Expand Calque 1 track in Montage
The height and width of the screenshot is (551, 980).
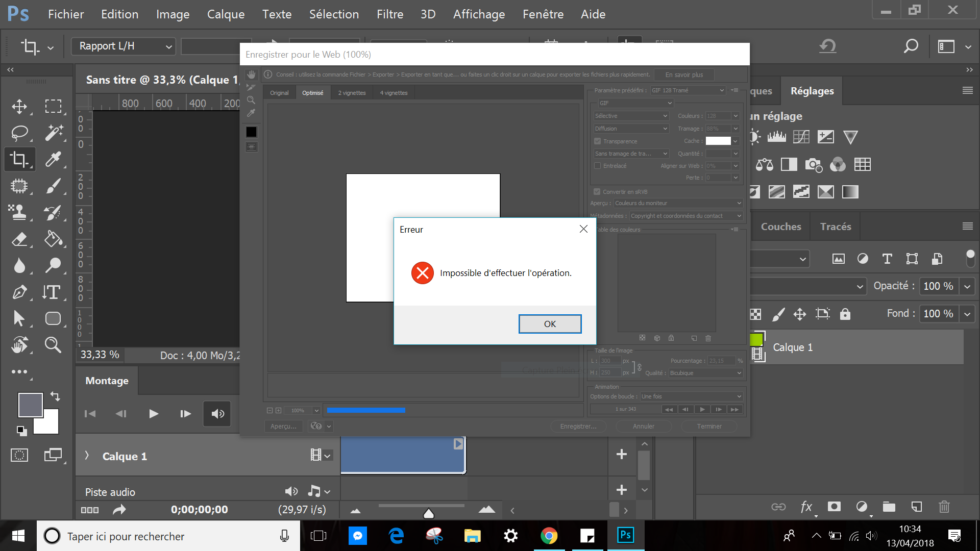[87, 456]
